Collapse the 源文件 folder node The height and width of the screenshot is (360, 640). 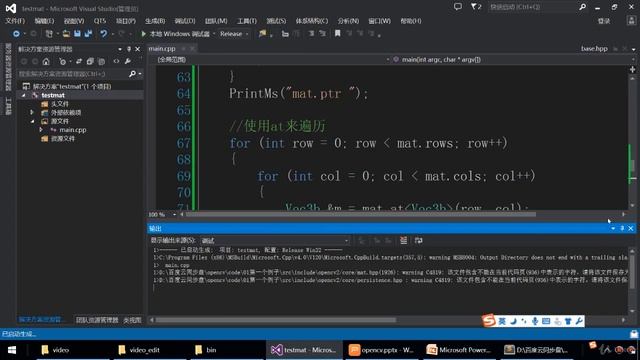(x=32, y=121)
